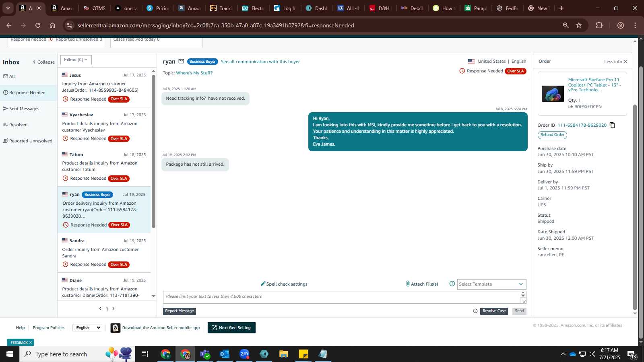Open Zoom app in taskbar
The width and height of the screenshot is (644, 362).
[244, 354]
